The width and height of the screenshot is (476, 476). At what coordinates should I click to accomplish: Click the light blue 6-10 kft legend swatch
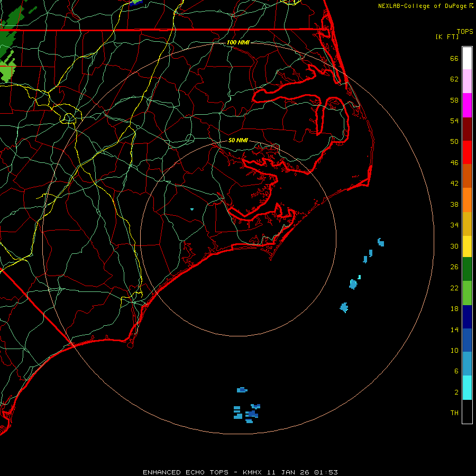coord(467,364)
